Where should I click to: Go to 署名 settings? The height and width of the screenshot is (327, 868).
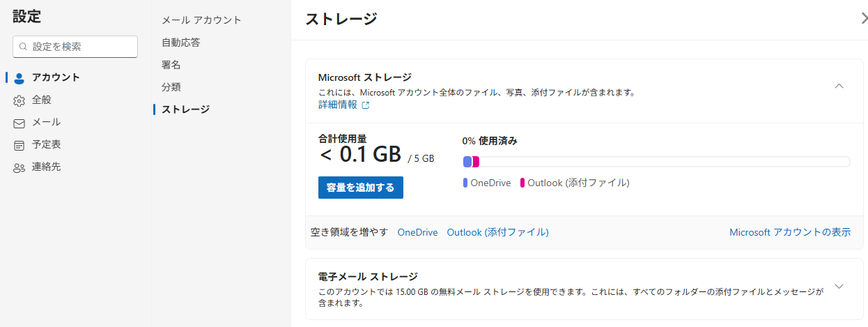(x=171, y=65)
